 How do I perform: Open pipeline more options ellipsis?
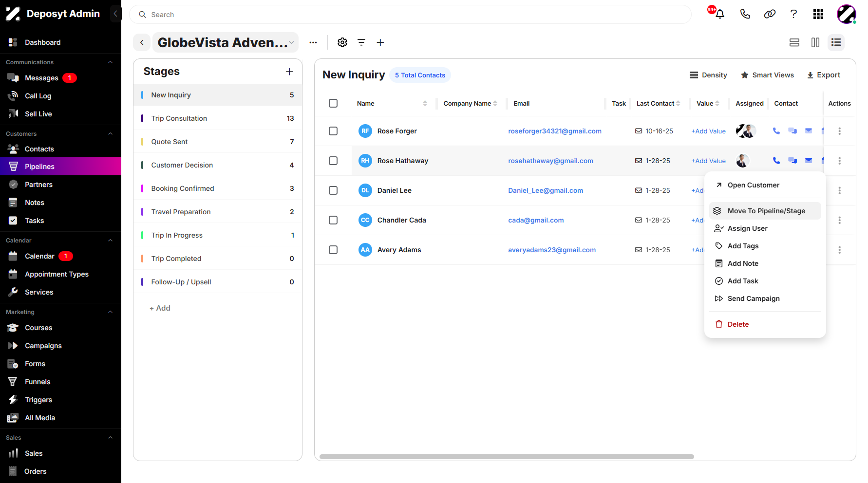point(313,42)
